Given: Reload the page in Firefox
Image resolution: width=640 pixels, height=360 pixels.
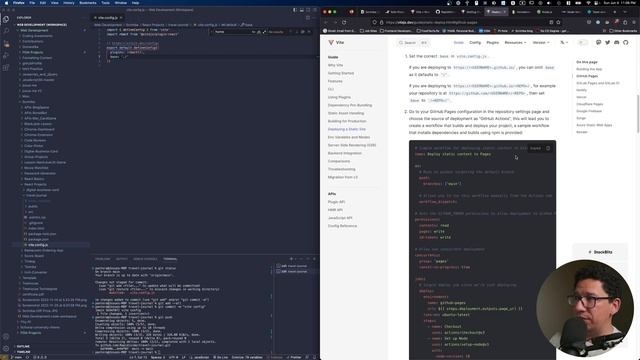Looking at the screenshot, I should tap(344, 22).
